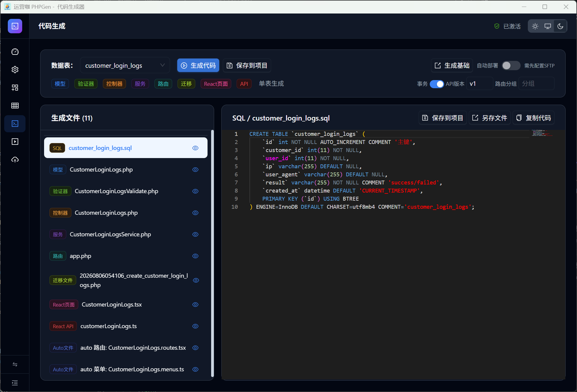
Task: Click the 复制代码 button
Action: click(534, 118)
